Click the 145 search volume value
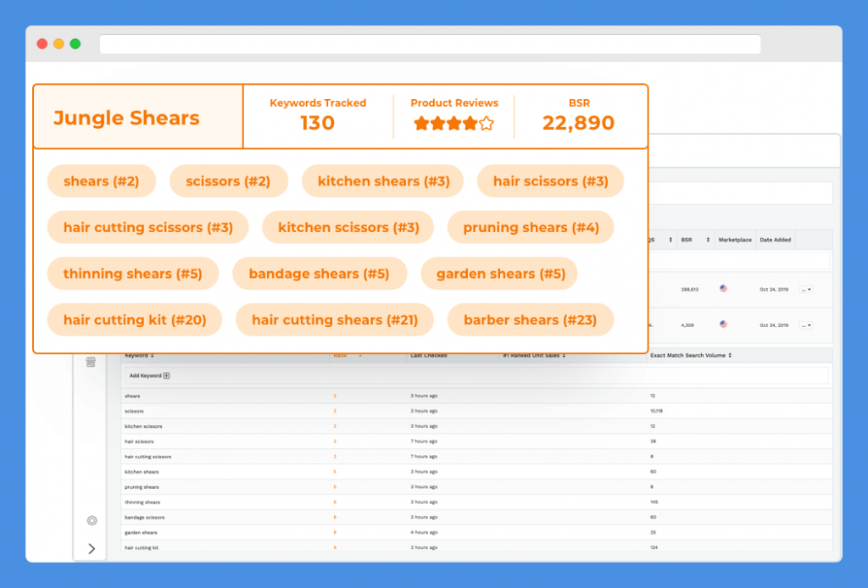Viewport: 868px width, 588px height. (x=654, y=502)
